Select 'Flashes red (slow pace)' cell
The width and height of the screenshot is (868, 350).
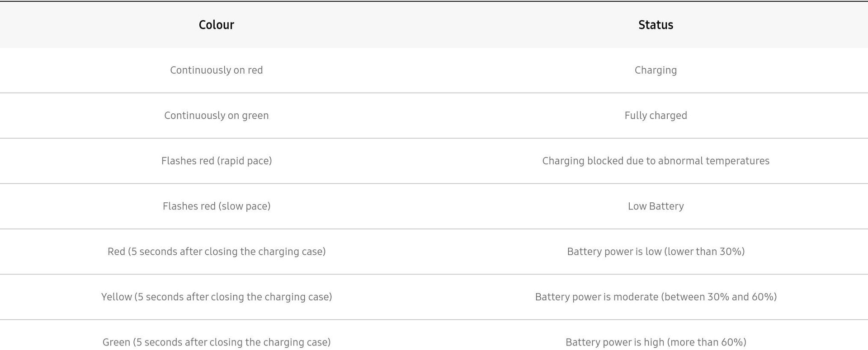[216, 206]
